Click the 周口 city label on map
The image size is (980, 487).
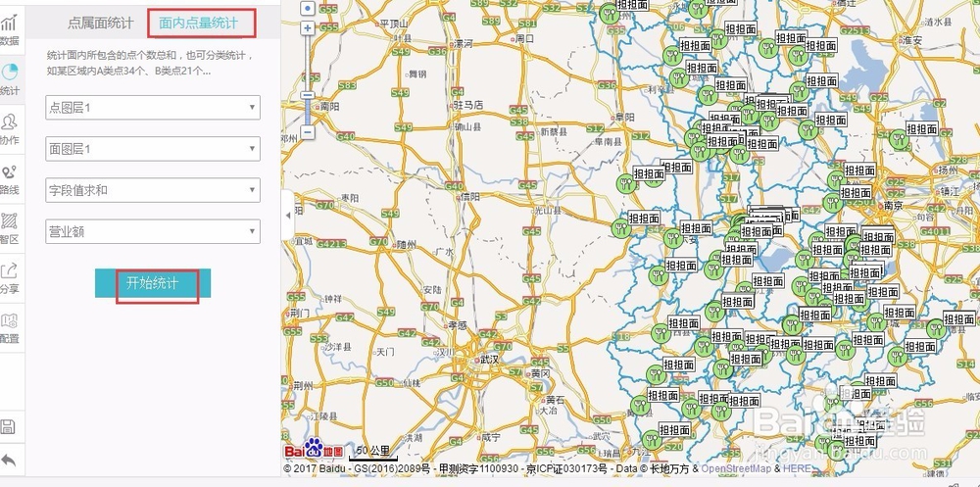tap(525, 38)
